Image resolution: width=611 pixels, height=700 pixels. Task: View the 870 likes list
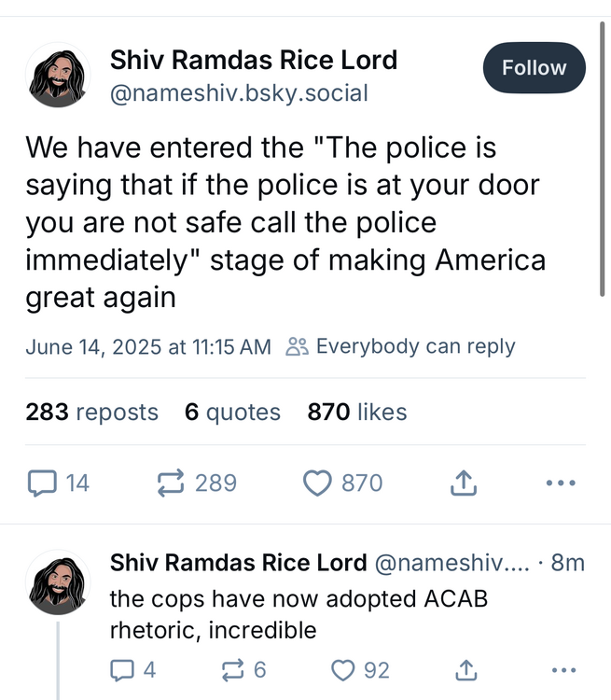click(357, 412)
